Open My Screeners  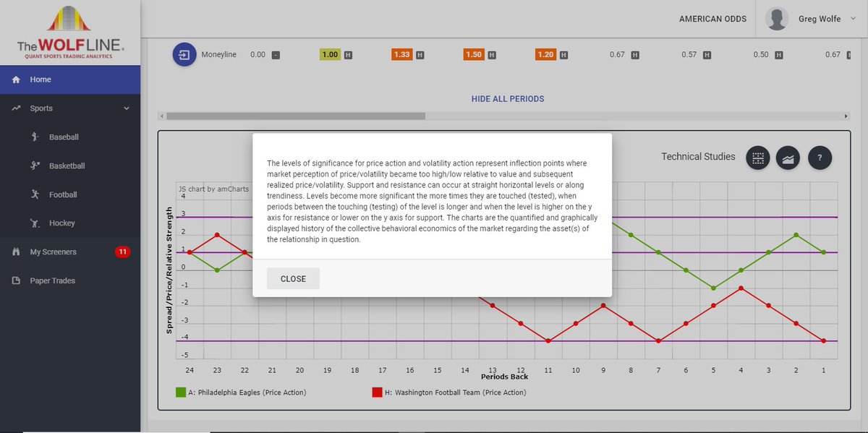pyautogui.click(x=53, y=252)
